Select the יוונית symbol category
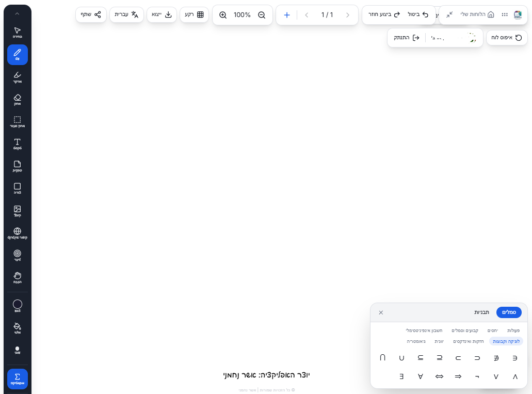The width and height of the screenshot is (532, 394). click(439, 341)
